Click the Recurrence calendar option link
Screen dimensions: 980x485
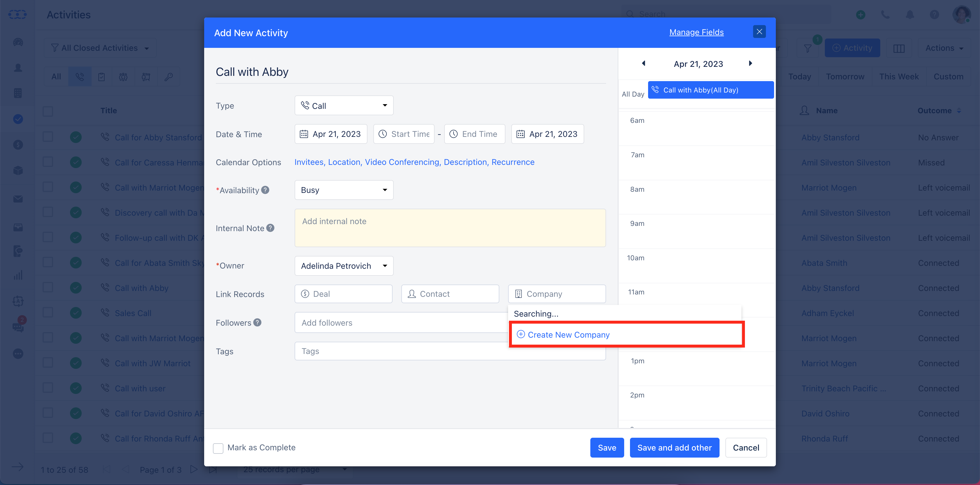point(513,162)
